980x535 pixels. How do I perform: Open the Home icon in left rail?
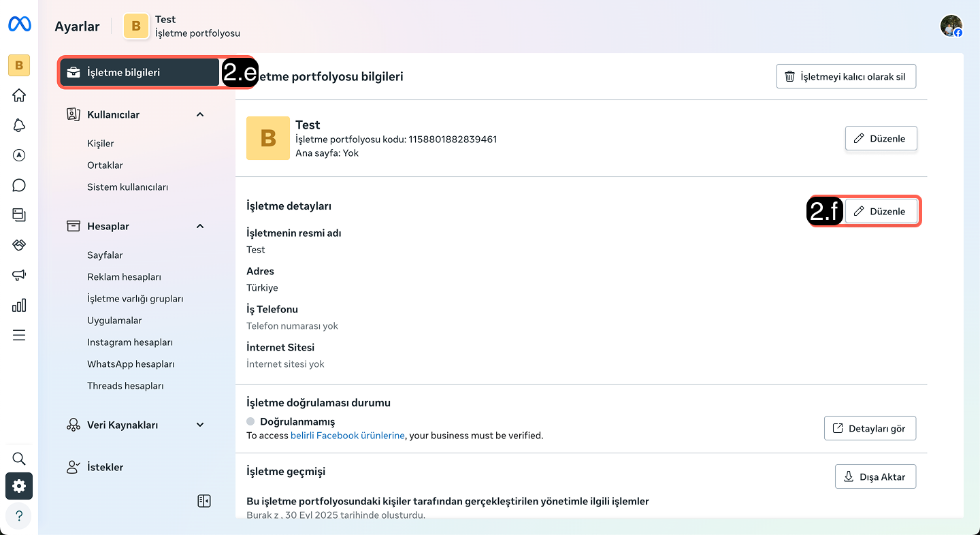pos(19,95)
